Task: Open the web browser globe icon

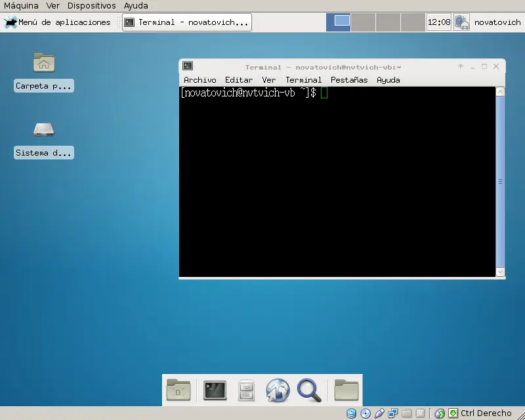Action: click(x=278, y=390)
